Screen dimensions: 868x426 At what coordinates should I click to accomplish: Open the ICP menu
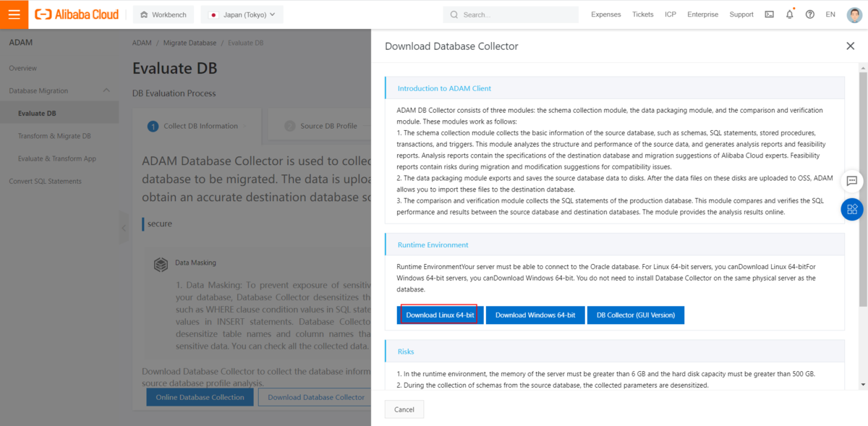coord(671,14)
